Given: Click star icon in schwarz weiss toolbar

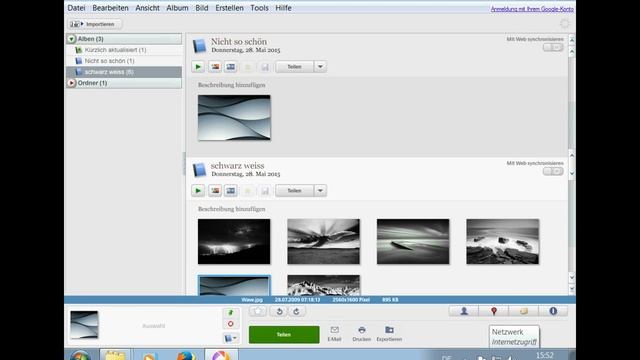Looking at the screenshot, I should coord(248,191).
